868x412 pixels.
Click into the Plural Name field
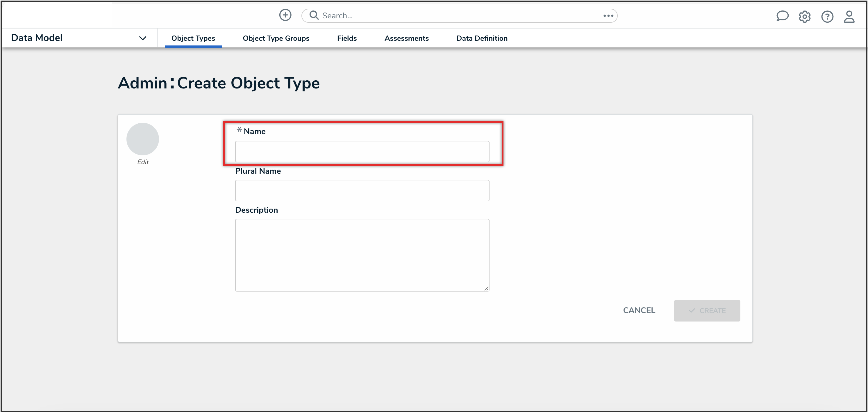click(362, 191)
